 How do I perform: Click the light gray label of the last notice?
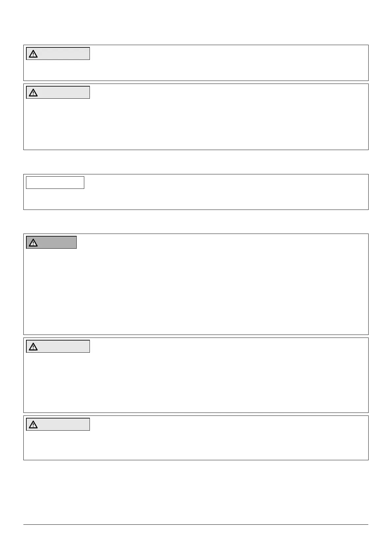click(x=58, y=425)
